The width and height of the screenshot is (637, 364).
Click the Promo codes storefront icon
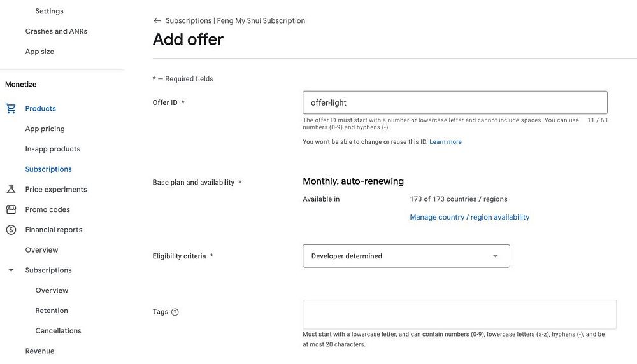click(x=11, y=210)
